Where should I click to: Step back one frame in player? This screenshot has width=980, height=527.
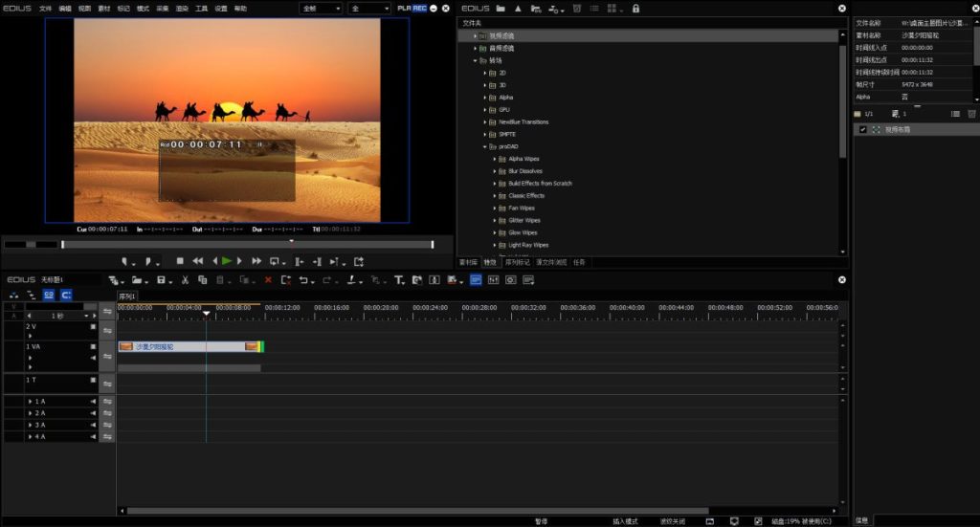tap(215, 261)
